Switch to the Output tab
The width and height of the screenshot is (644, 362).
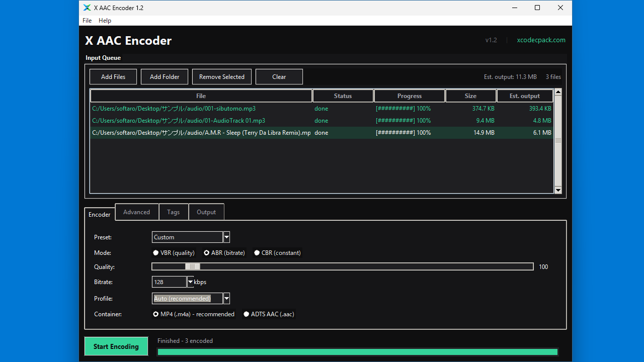[206, 212]
